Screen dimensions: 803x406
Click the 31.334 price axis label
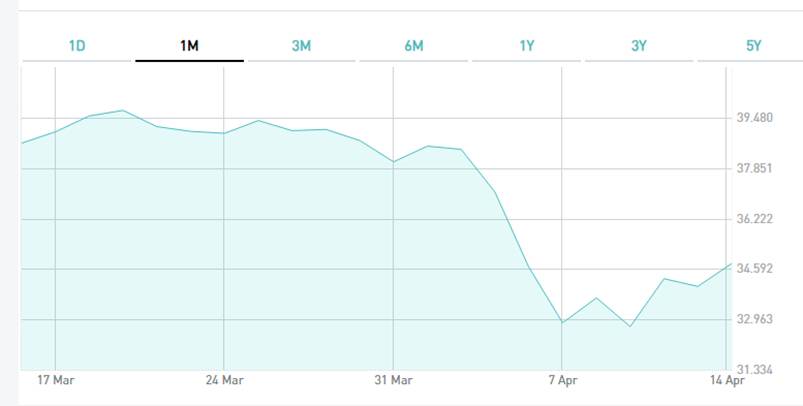(754, 370)
